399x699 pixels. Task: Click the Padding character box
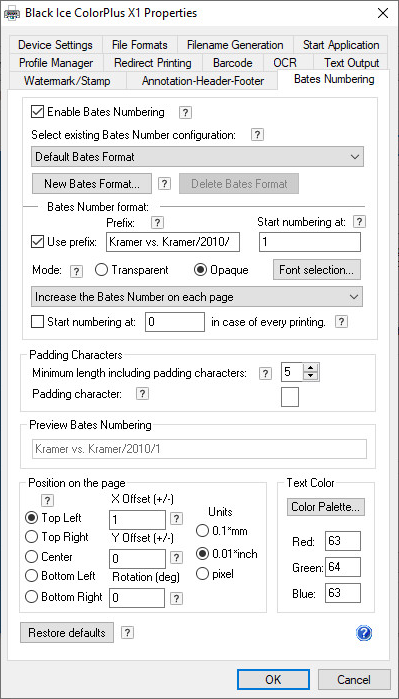click(x=290, y=397)
